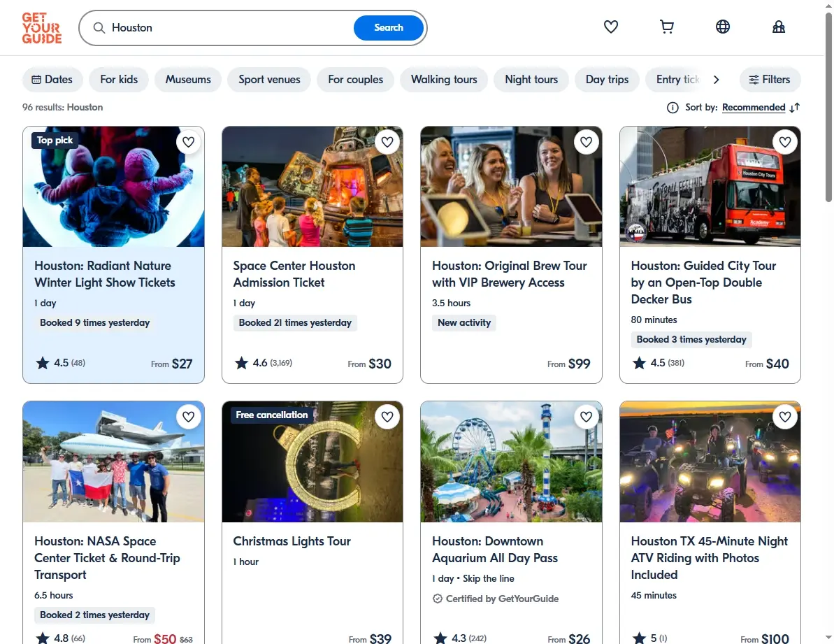Click the Free cancellation badge
Screen dimensions: 834x644
pos(272,415)
